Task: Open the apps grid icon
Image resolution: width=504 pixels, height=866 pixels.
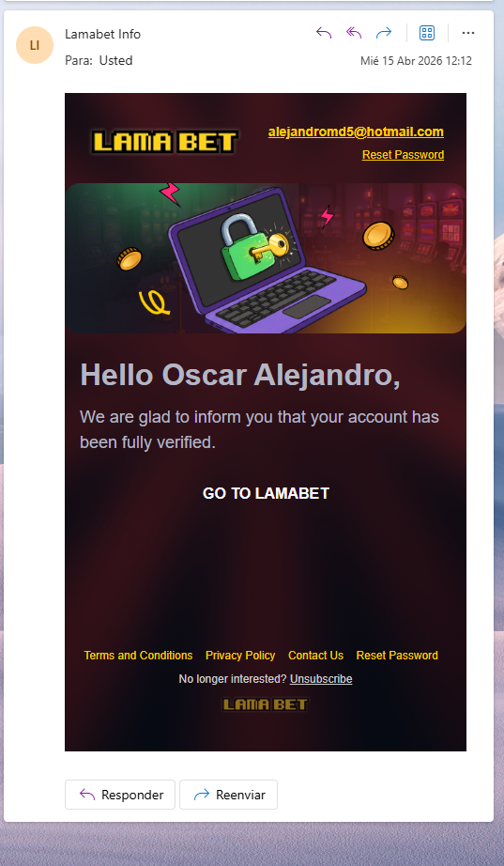Action: click(x=427, y=33)
